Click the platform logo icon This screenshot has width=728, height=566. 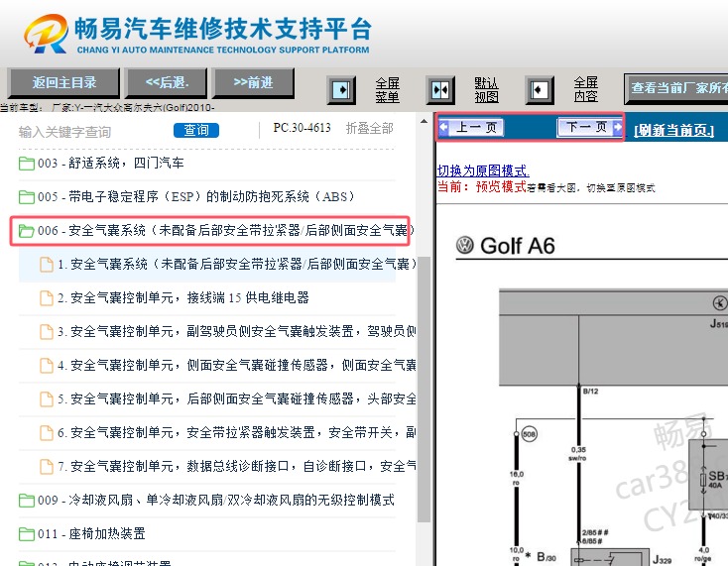tap(47, 34)
